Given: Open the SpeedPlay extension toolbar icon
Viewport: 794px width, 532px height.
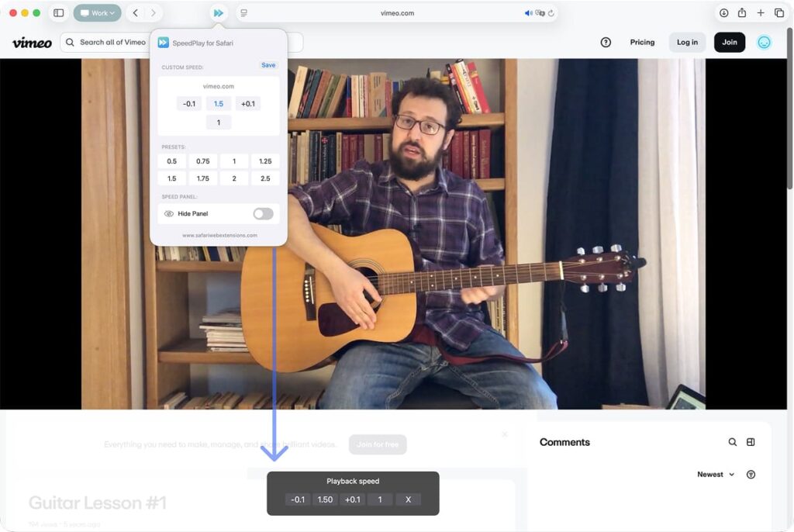Looking at the screenshot, I should point(218,13).
